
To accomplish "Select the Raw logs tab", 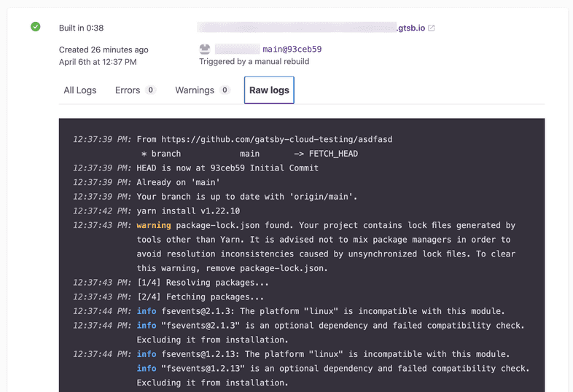I will point(269,90).
